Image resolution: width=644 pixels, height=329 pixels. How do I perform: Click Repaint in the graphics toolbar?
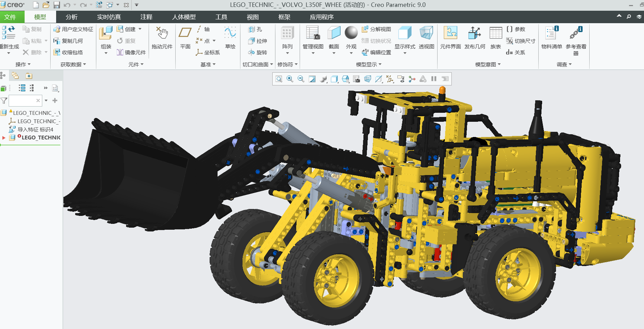[x=312, y=79]
